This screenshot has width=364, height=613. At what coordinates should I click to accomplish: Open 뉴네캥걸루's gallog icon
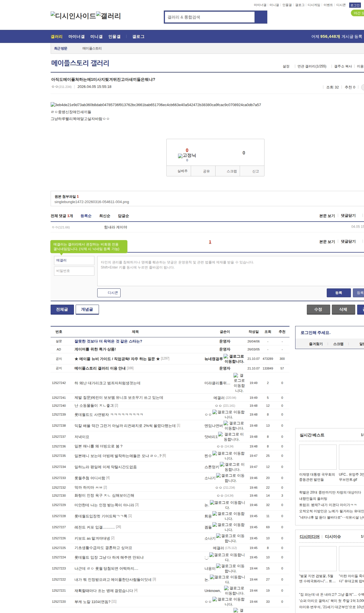coord(226,356)
